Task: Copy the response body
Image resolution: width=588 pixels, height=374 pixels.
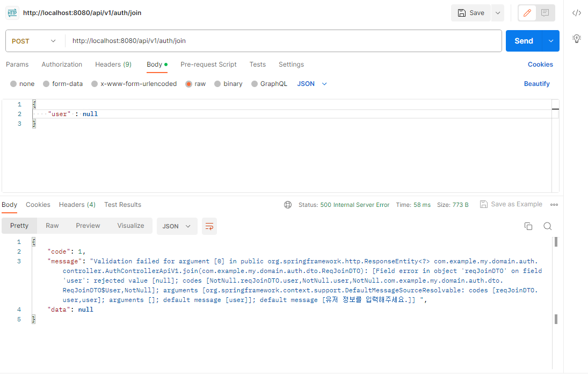Action: [x=528, y=226]
